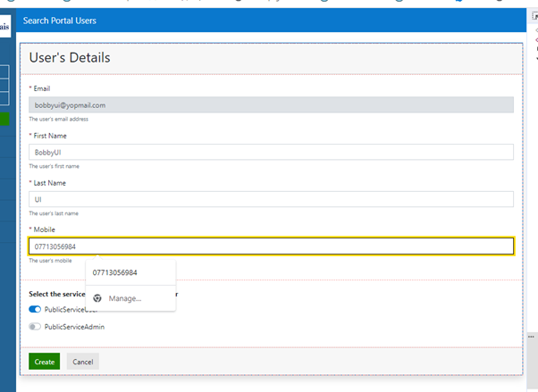Click the Mobile field label
Viewport: 538px width, 392px height.
[x=45, y=229]
